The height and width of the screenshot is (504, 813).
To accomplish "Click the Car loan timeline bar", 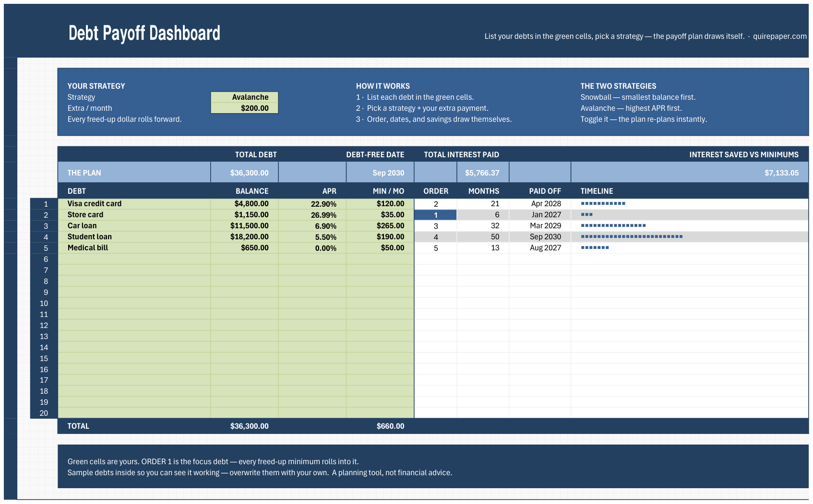I will [x=613, y=225].
